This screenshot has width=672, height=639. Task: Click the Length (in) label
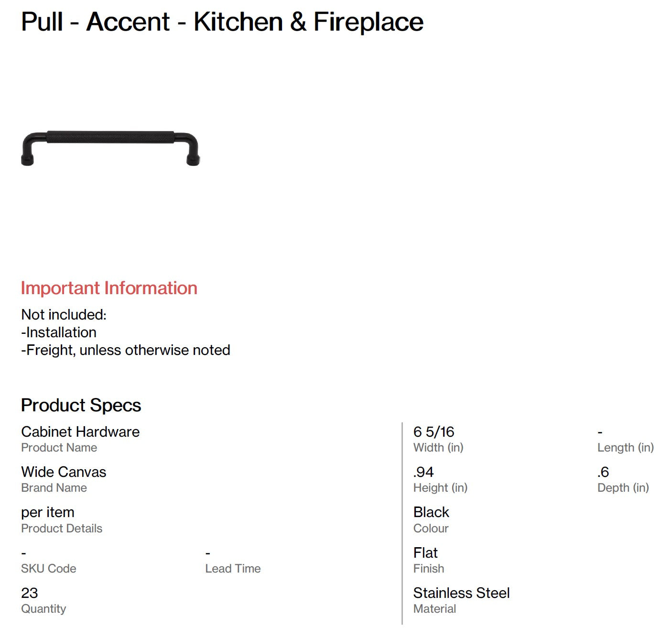click(x=625, y=447)
